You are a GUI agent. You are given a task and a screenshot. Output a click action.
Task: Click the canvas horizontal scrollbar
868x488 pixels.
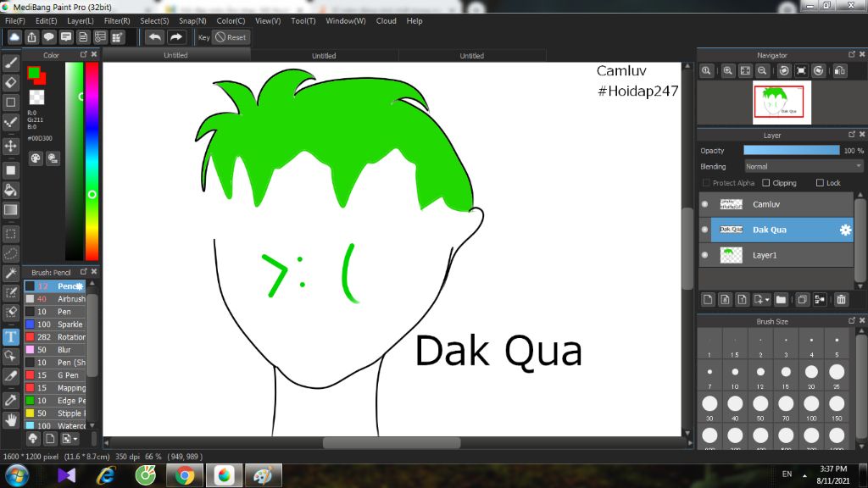392,442
